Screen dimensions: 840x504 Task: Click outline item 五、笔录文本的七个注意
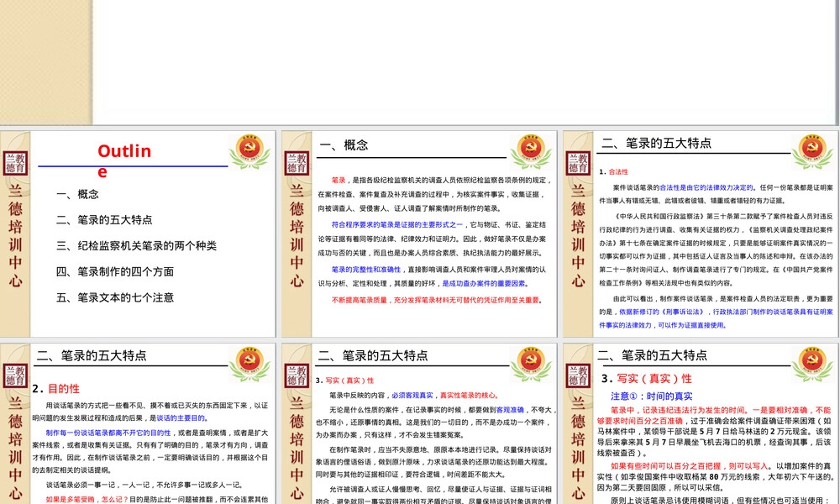(x=115, y=297)
